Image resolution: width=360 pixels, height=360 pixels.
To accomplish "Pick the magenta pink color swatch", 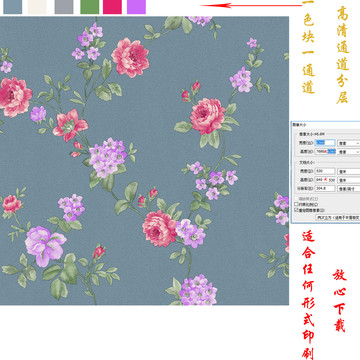I will pos(112,7).
